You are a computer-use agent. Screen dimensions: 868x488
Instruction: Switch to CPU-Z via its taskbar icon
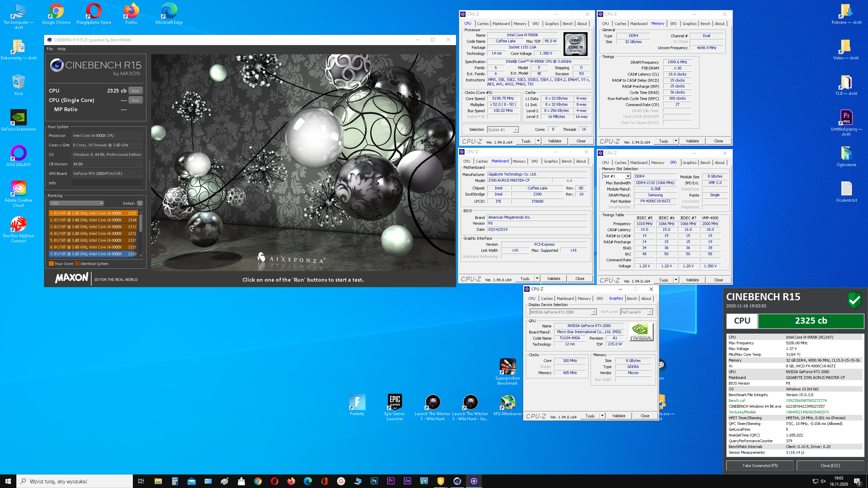click(x=474, y=481)
